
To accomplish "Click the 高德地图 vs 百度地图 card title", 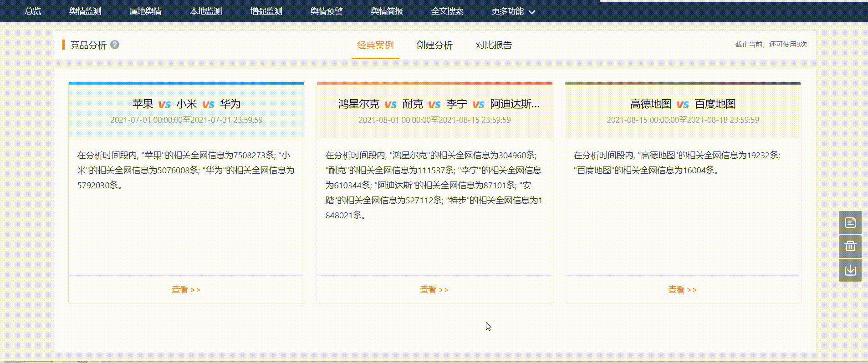I will pos(683,104).
